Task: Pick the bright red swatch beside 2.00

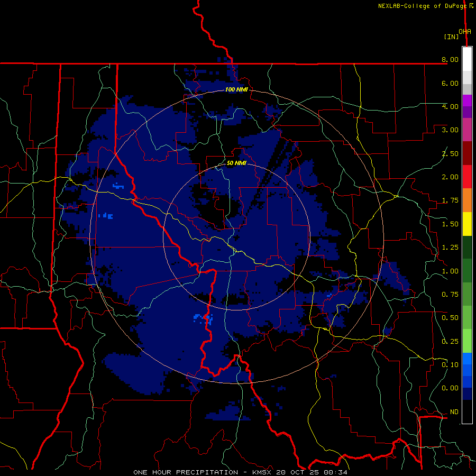Action: click(x=467, y=177)
